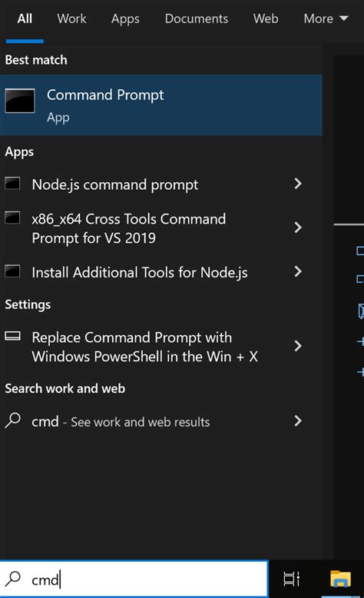
Task: Open File Explorer from the taskbar
Action: (340, 579)
